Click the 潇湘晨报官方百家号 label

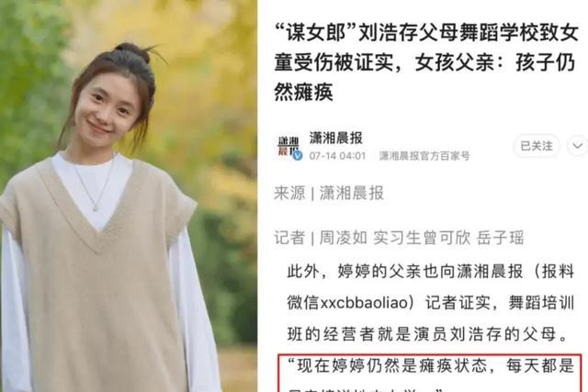[x=424, y=156]
